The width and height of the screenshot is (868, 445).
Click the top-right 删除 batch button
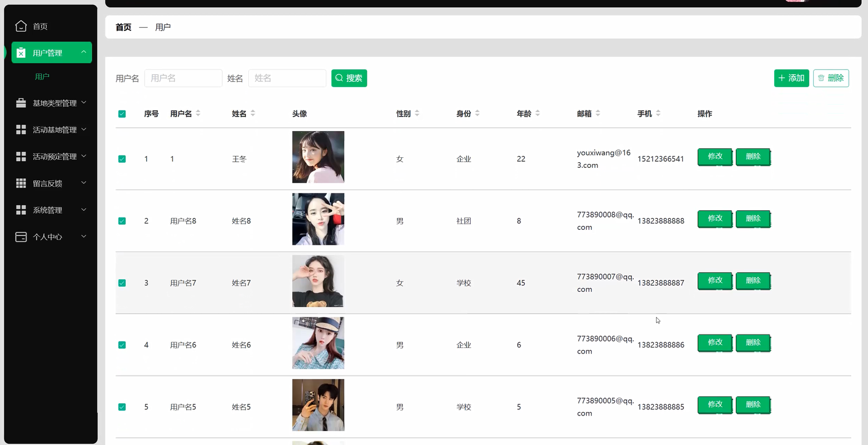(x=831, y=78)
